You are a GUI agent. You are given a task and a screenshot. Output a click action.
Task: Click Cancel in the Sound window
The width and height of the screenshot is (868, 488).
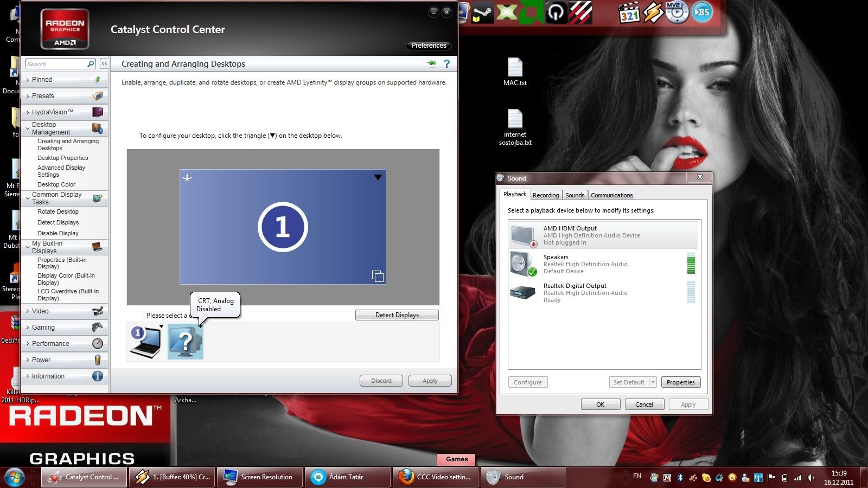[644, 404]
